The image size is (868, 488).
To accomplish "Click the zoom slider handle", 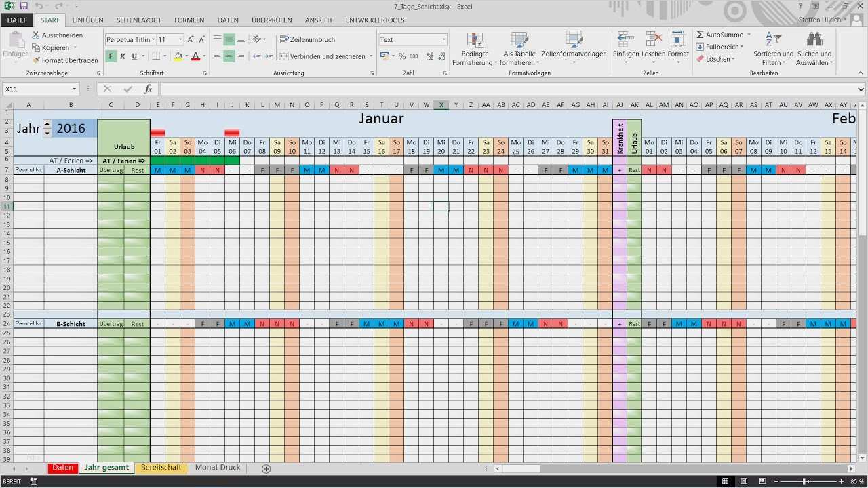I will [804, 481].
